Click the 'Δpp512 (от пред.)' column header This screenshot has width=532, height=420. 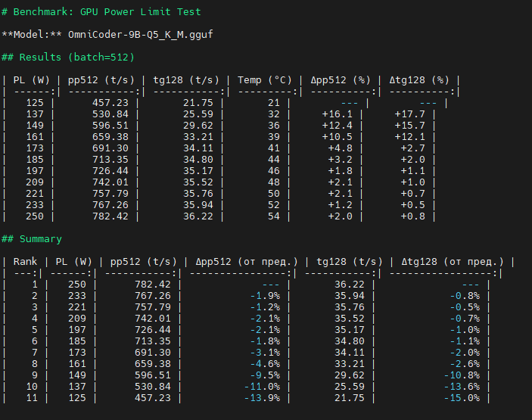[x=246, y=262]
